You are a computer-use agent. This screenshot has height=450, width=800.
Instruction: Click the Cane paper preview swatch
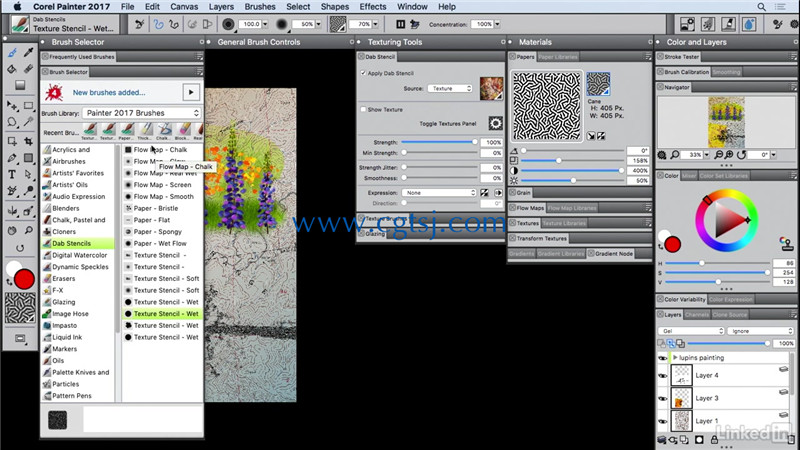point(598,84)
